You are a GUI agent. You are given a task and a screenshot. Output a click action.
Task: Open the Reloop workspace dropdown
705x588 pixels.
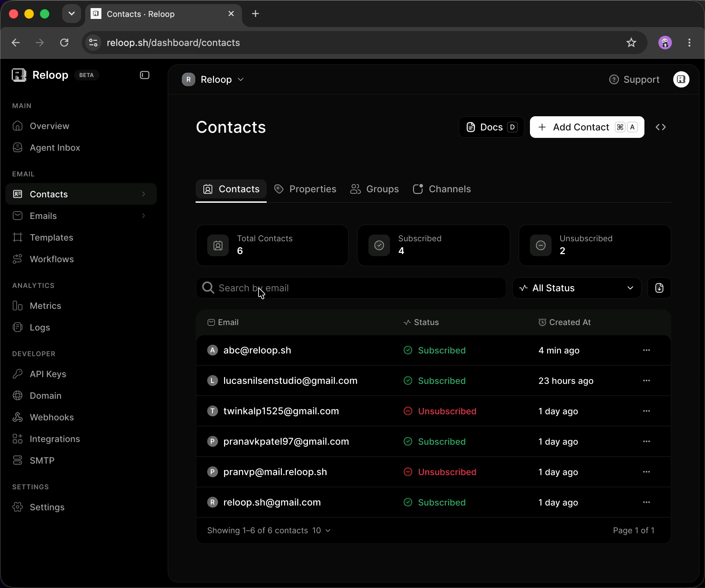[x=213, y=79]
